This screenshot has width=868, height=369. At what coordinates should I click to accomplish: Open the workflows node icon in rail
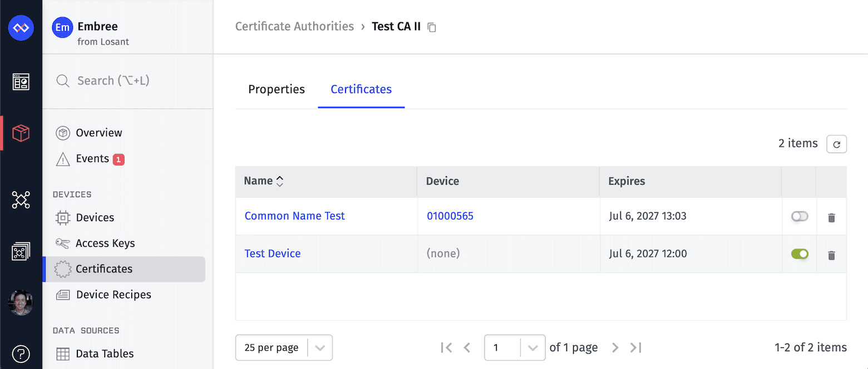point(21,200)
